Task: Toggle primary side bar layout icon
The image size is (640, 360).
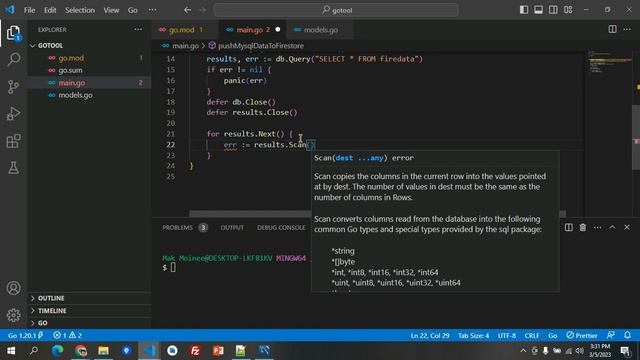Action: tap(524, 10)
